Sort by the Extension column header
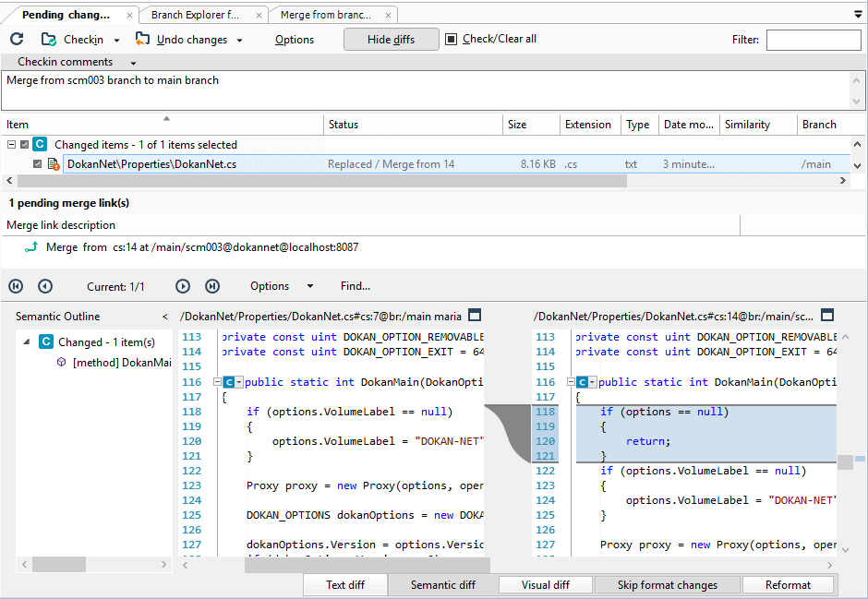The width and height of the screenshot is (868, 599). (x=590, y=125)
